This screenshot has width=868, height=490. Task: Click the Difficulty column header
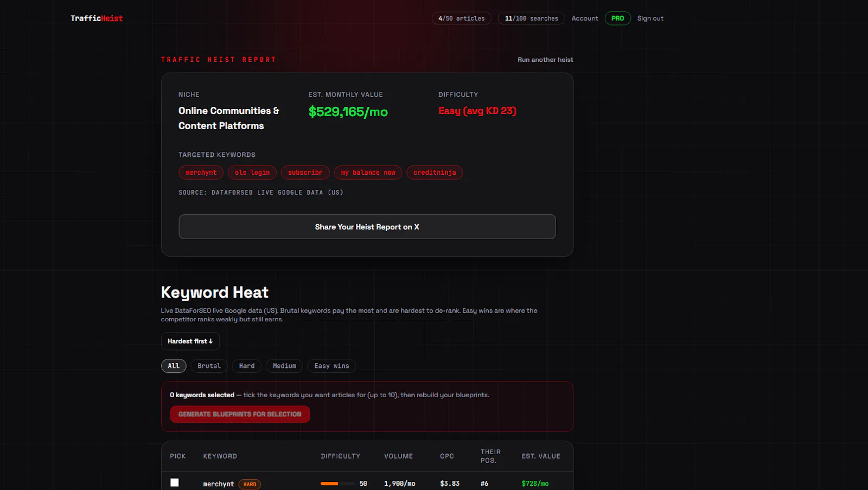point(341,456)
